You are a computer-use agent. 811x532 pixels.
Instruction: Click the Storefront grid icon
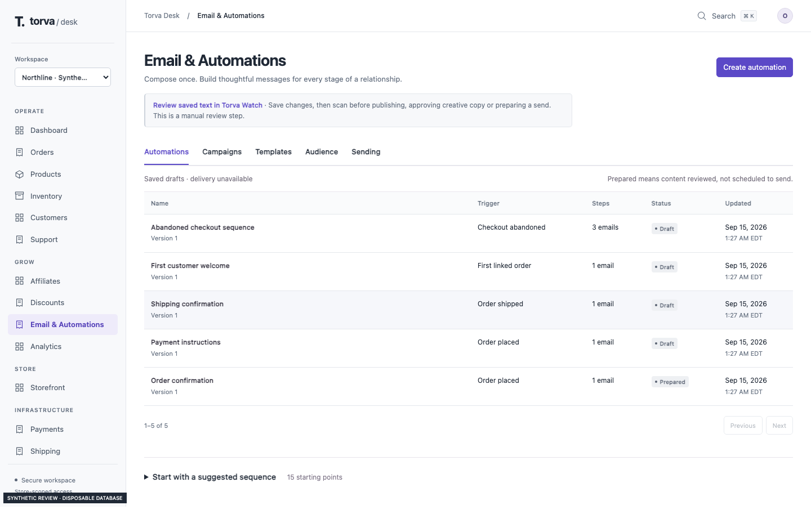coord(19,388)
